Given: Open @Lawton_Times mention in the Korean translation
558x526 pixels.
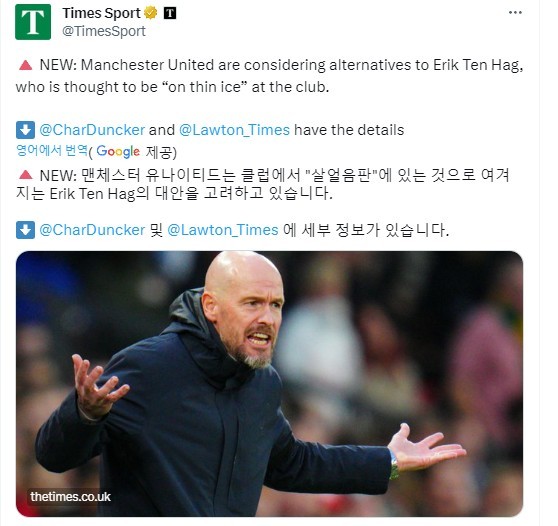Looking at the screenshot, I should 222,230.
